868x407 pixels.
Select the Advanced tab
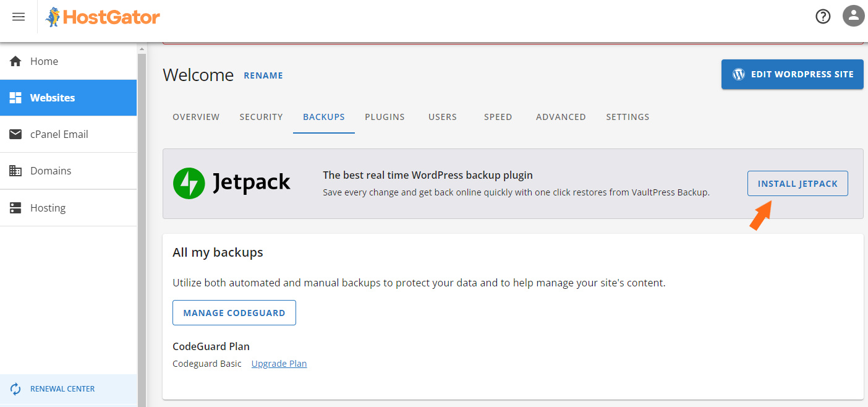click(x=560, y=116)
